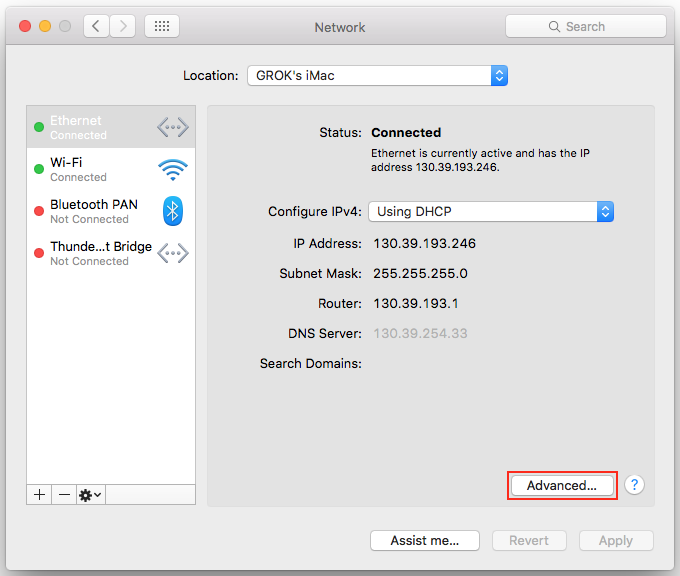
Task: Click the Wi-Fi signal icon in the service list
Action: pyautogui.click(x=173, y=170)
